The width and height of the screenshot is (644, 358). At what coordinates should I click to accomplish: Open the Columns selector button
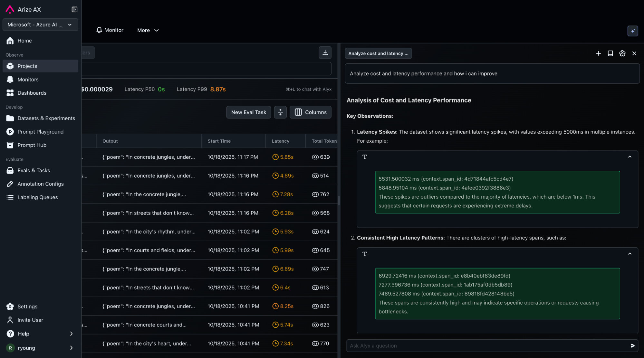310,112
